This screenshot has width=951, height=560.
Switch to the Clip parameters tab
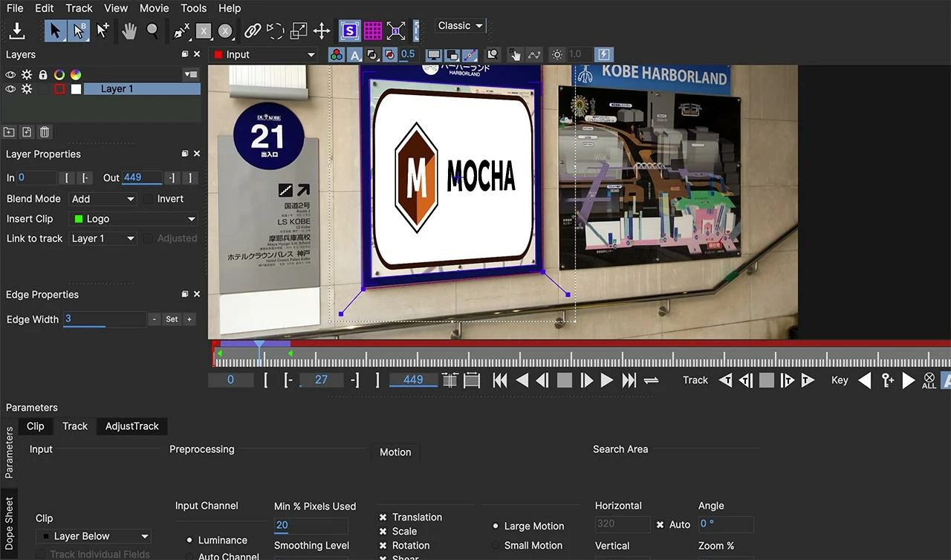[x=36, y=426]
